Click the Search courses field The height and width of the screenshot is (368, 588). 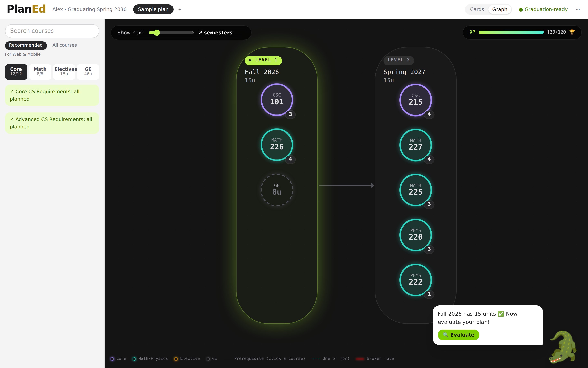(52, 31)
